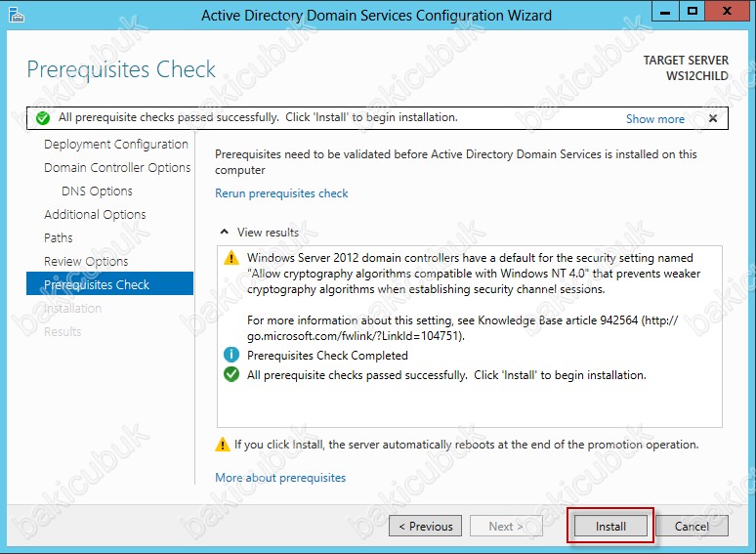The image size is (756, 554).
Task: Cancel the configuration wizard
Action: click(x=692, y=526)
